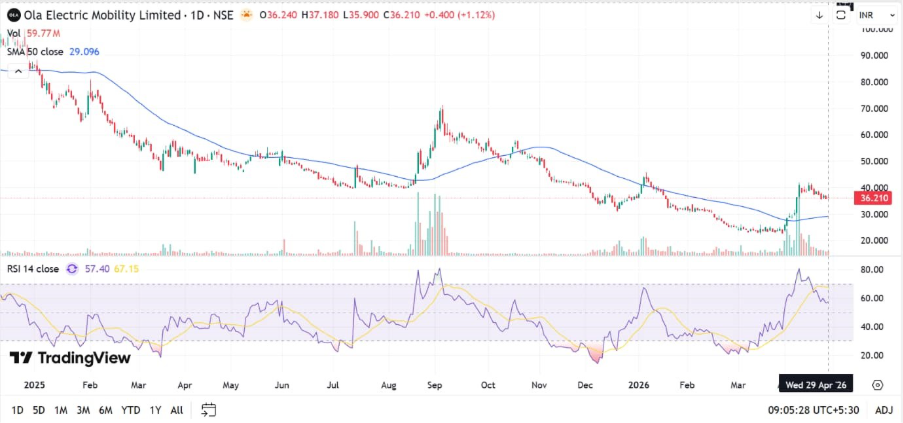903x423 pixels.
Task: Toggle the ADJ adjusted data option
Action: (883, 409)
